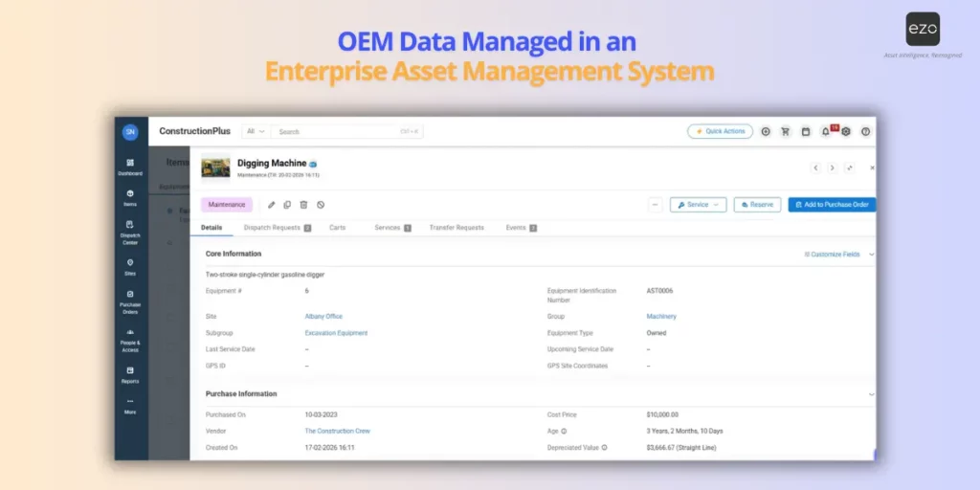The image size is (980, 490).
Task: Clone the item with the copy icon
Action: coord(287,205)
